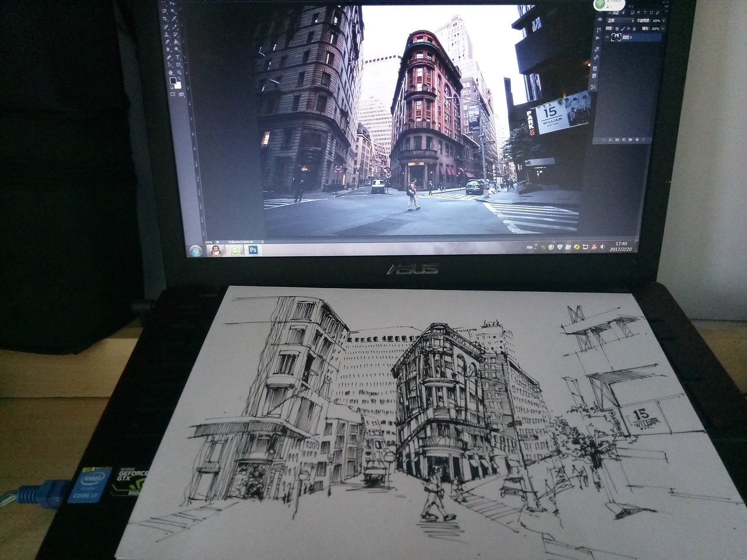The image size is (747, 560).
Task: Select the foreground color swatch
Action: tap(173, 80)
